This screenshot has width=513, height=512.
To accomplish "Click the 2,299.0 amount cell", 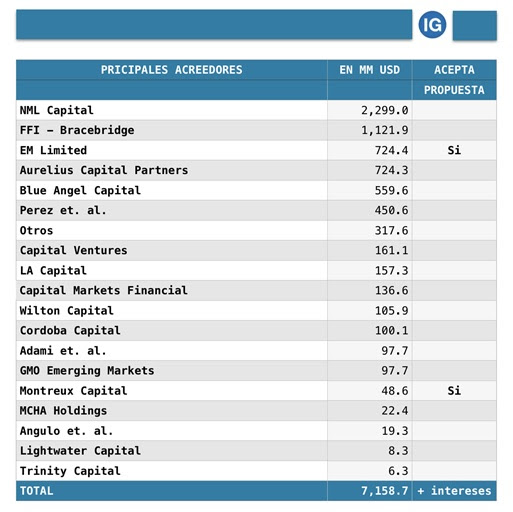I will (x=370, y=110).
